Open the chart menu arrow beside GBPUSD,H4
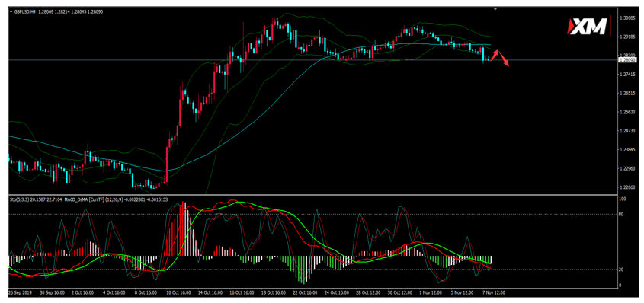This screenshot has width=644, height=303. [11, 12]
